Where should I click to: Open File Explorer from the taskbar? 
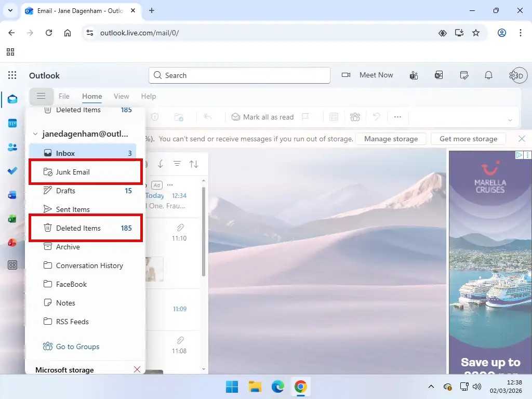click(x=255, y=387)
